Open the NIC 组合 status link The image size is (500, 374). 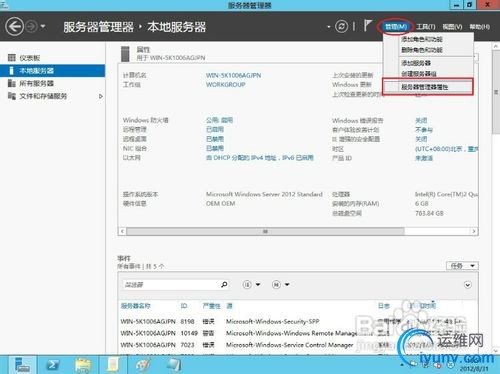[215, 148]
